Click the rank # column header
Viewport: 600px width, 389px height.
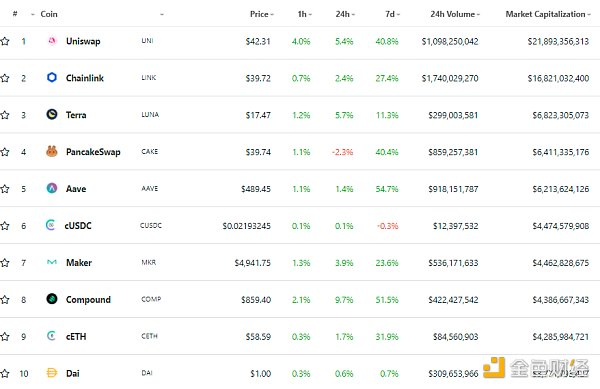[x=15, y=14]
